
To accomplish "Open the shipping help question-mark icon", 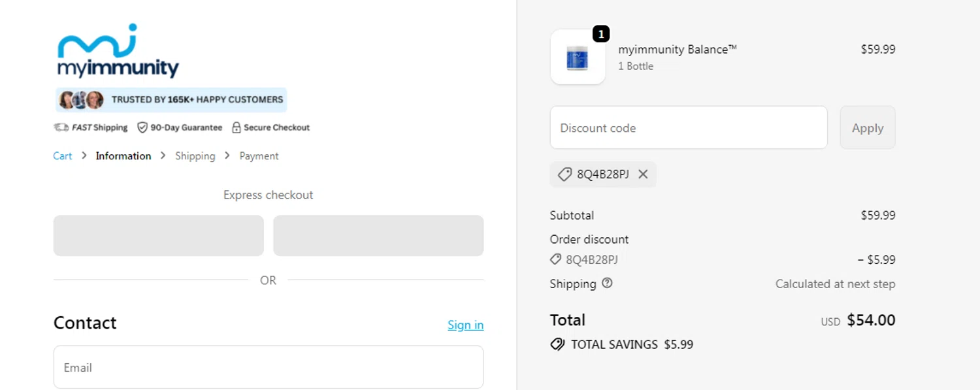I will (607, 284).
